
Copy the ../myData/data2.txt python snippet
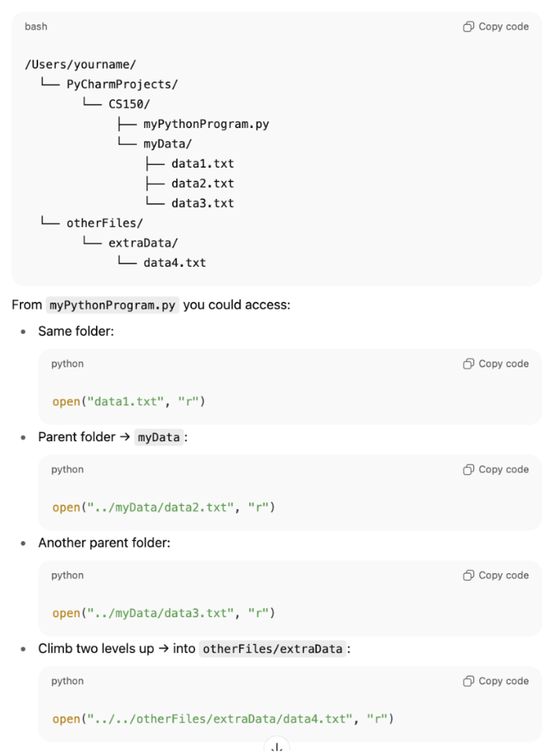point(496,470)
